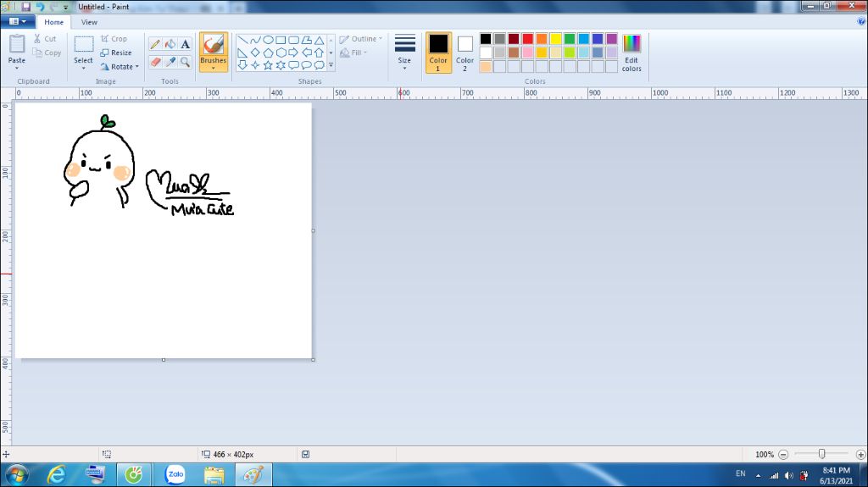Select the Text tool

[186, 44]
